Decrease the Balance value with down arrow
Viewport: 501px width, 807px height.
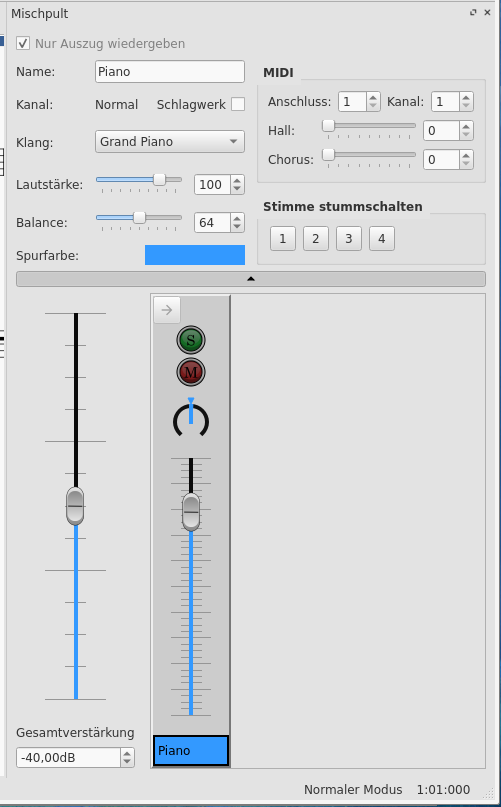click(x=237, y=227)
